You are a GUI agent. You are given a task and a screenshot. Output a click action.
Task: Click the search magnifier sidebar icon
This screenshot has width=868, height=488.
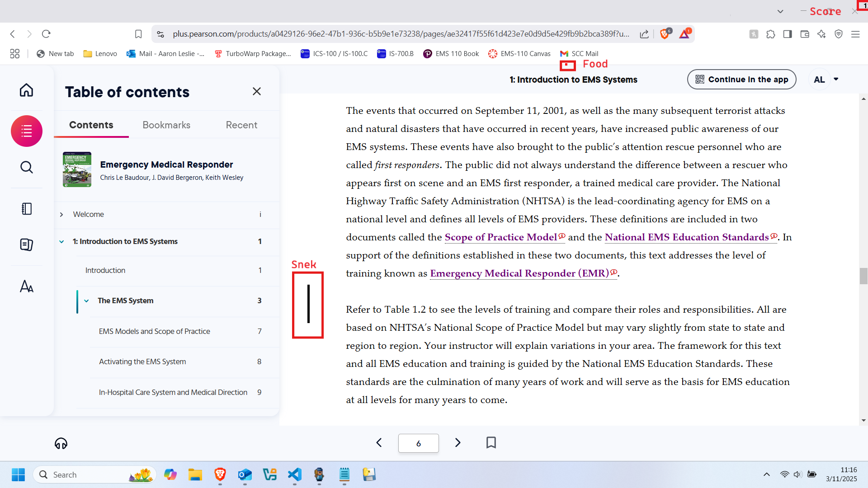(26, 167)
